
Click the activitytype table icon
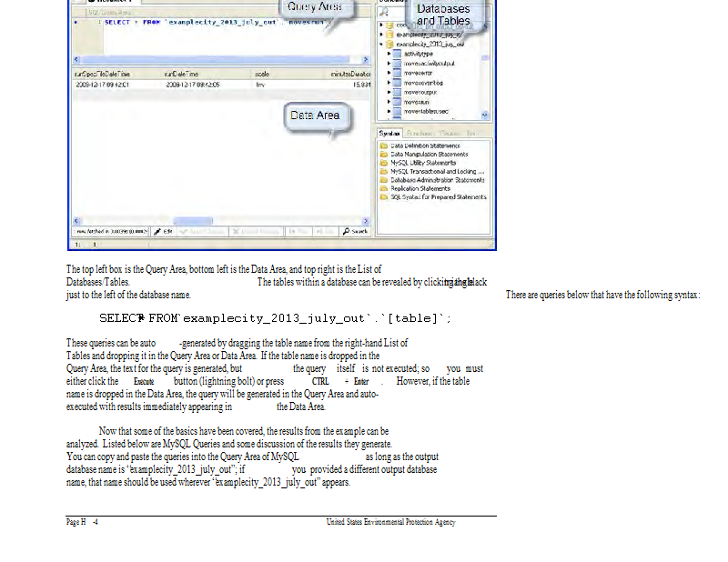[x=397, y=54]
